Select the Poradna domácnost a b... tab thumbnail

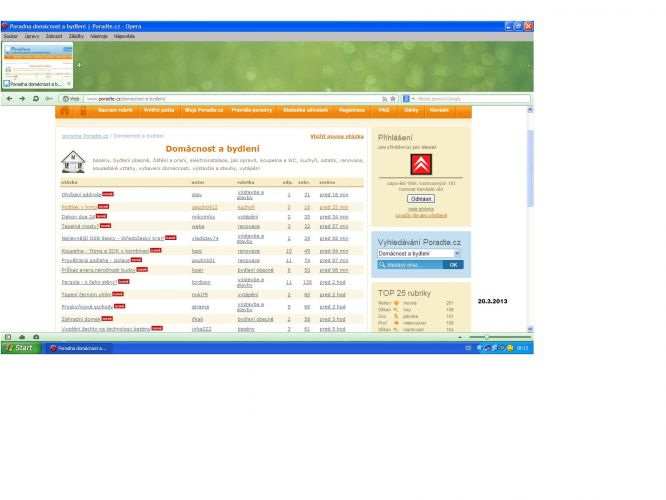tap(38, 65)
